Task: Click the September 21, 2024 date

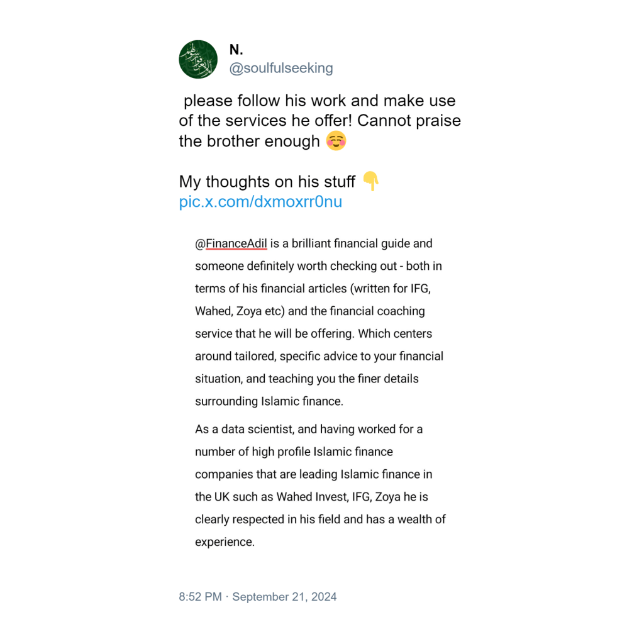Action: [284, 597]
